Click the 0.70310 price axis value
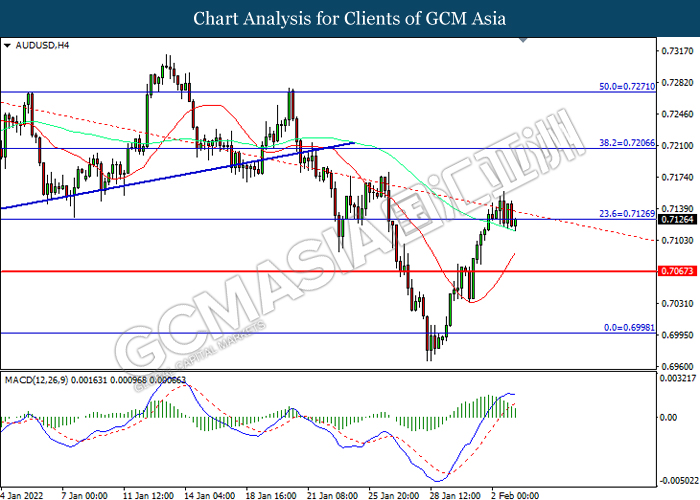 (x=677, y=304)
